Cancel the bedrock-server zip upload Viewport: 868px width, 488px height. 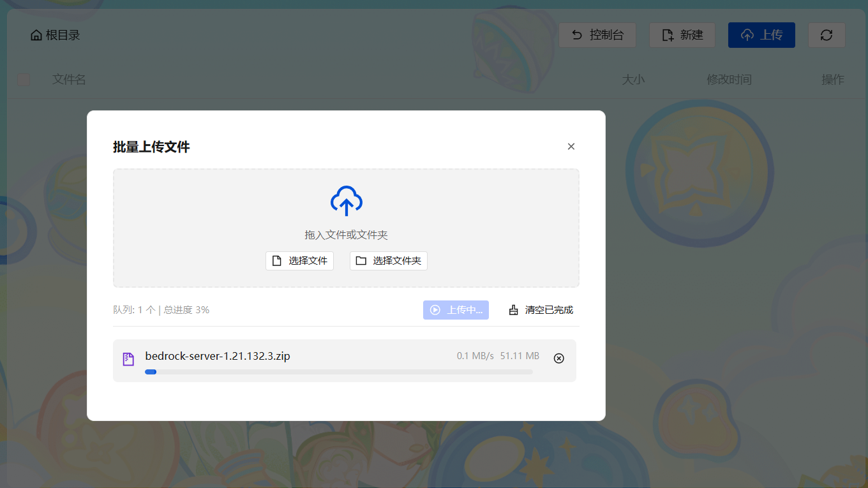point(558,359)
